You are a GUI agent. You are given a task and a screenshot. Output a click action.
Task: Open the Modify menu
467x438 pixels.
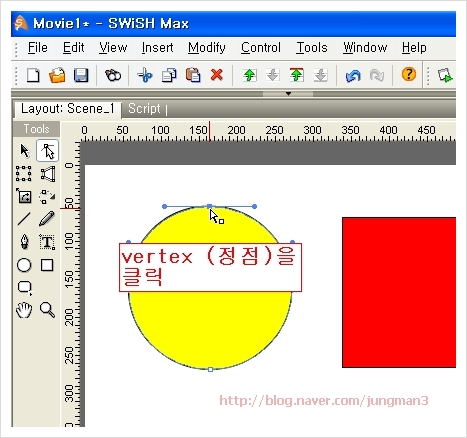(207, 48)
